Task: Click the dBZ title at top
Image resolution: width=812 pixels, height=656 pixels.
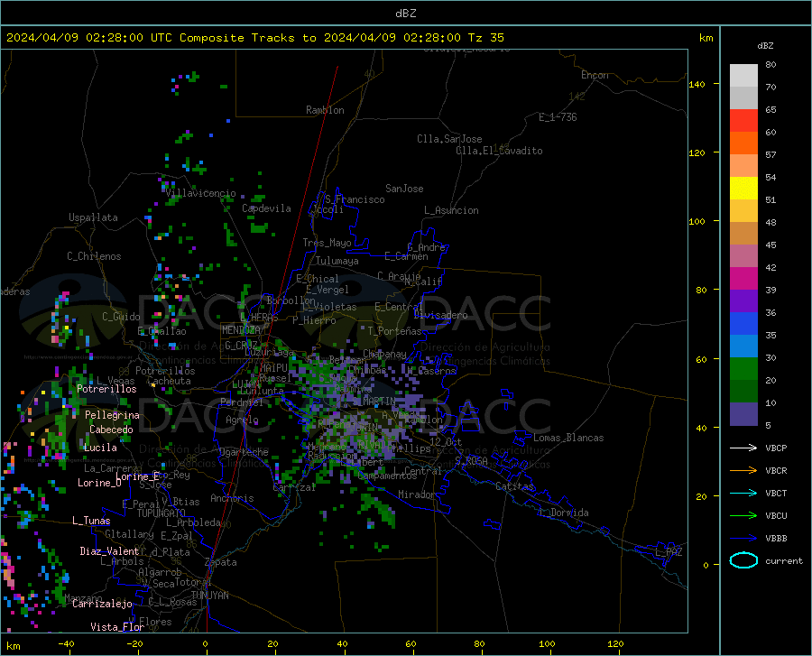Action: click(405, 14)
